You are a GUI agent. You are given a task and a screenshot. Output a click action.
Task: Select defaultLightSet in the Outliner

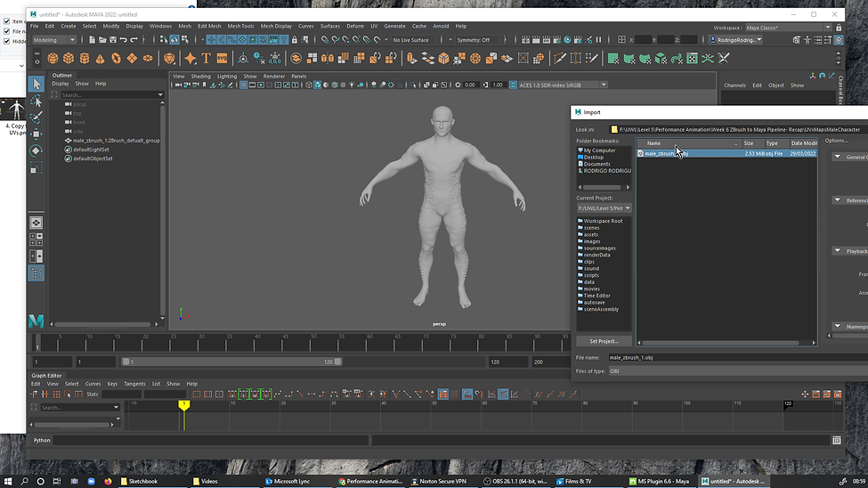(x=91, y=150)
